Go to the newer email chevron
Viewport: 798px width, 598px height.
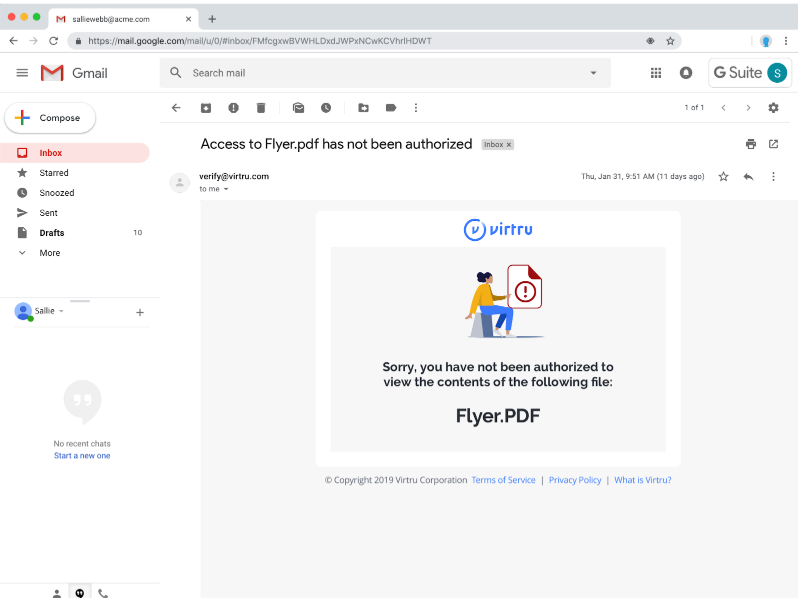click(723, 108)
